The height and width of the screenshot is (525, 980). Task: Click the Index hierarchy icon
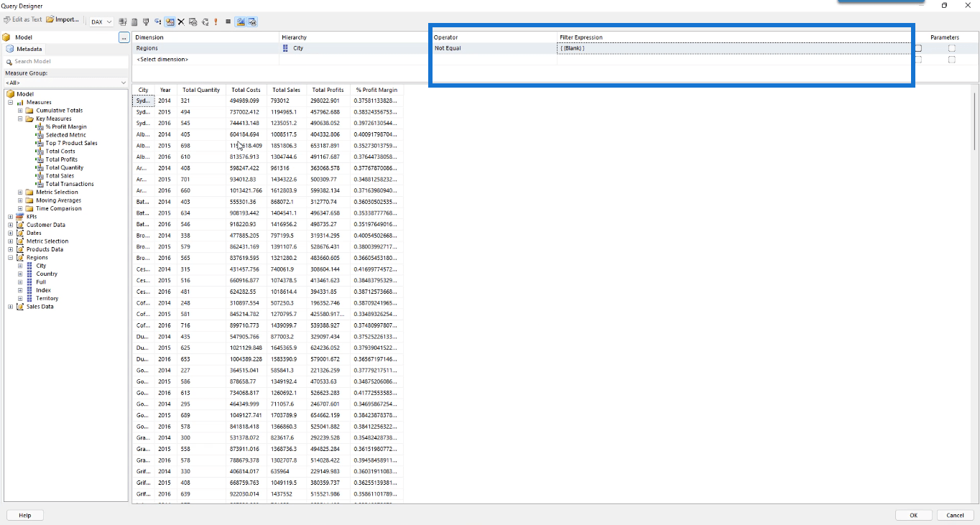29,290
